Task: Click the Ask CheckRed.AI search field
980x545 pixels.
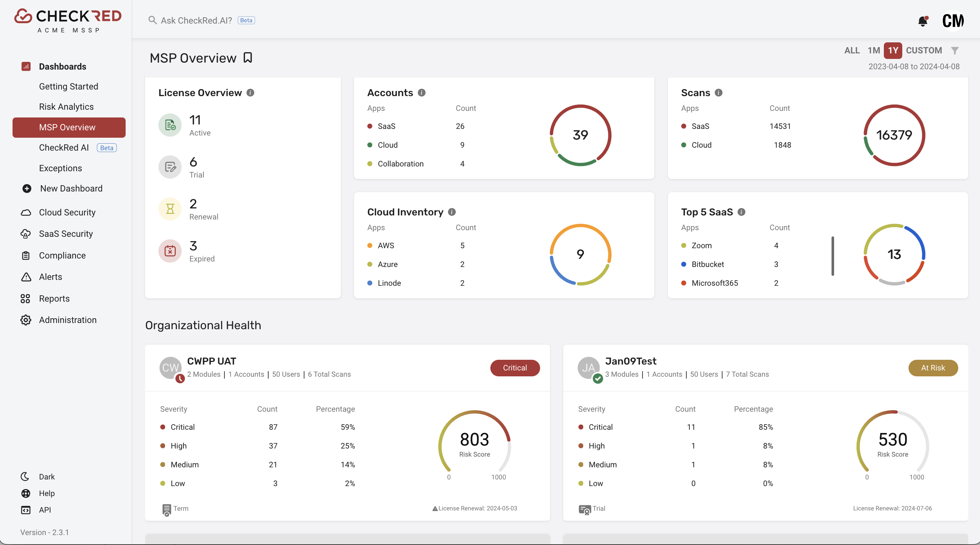Action: click(196, 21)
